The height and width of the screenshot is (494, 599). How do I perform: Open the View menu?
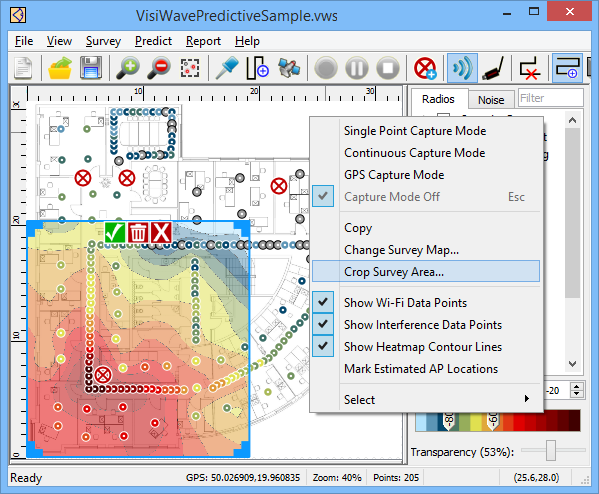click(59, 41)
